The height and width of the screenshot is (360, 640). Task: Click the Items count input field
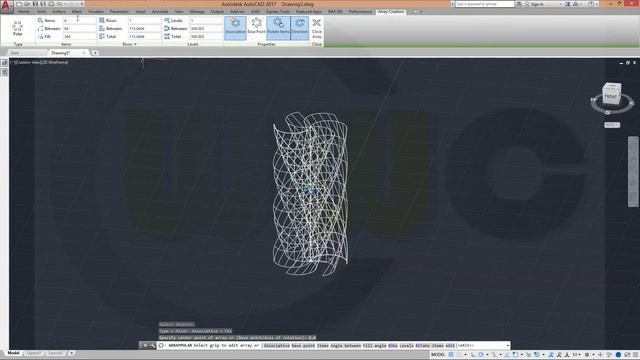pyautogui.click(x=79, y=20)
